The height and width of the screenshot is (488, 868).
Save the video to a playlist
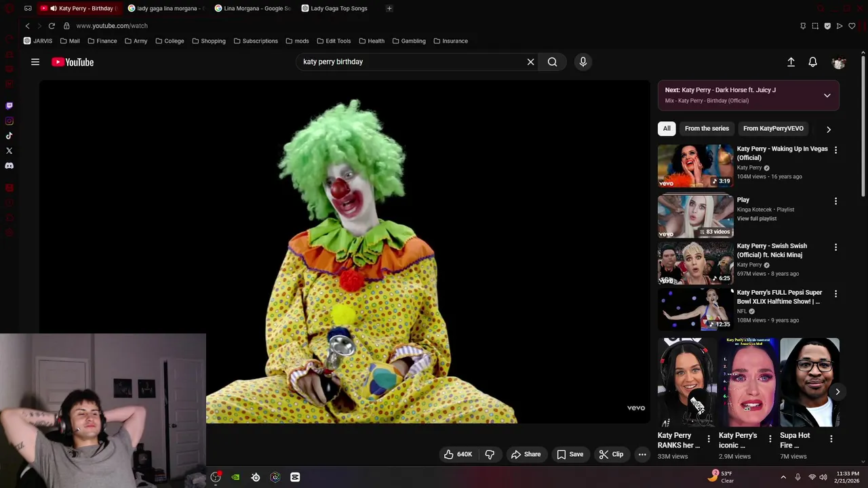click(x=570, y=454)
